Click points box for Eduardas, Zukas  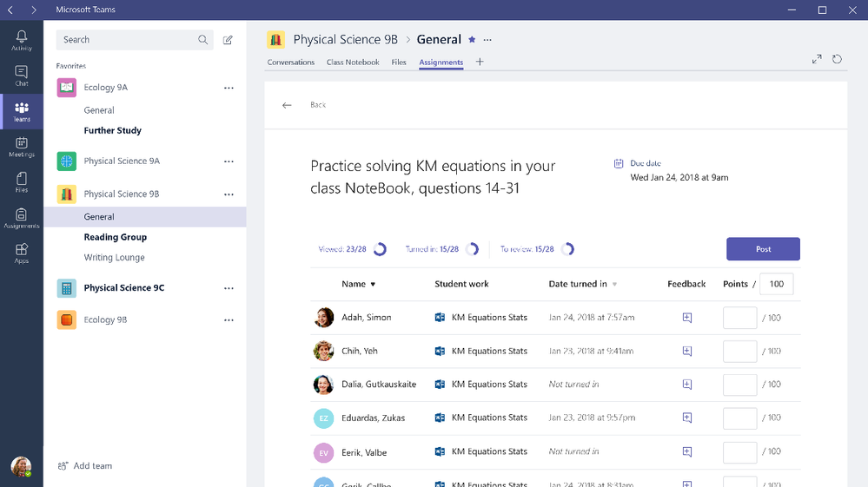pos(739,418)
